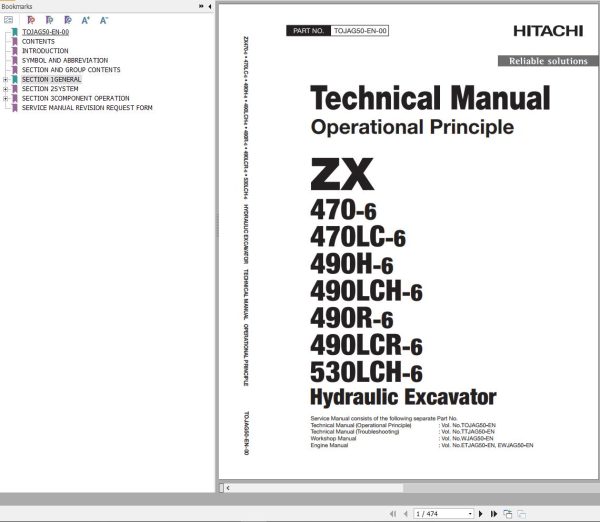Screen dimensions: 600x522
Task: Click the 'Operational Principle' subtitle
Action: [412, 127]
